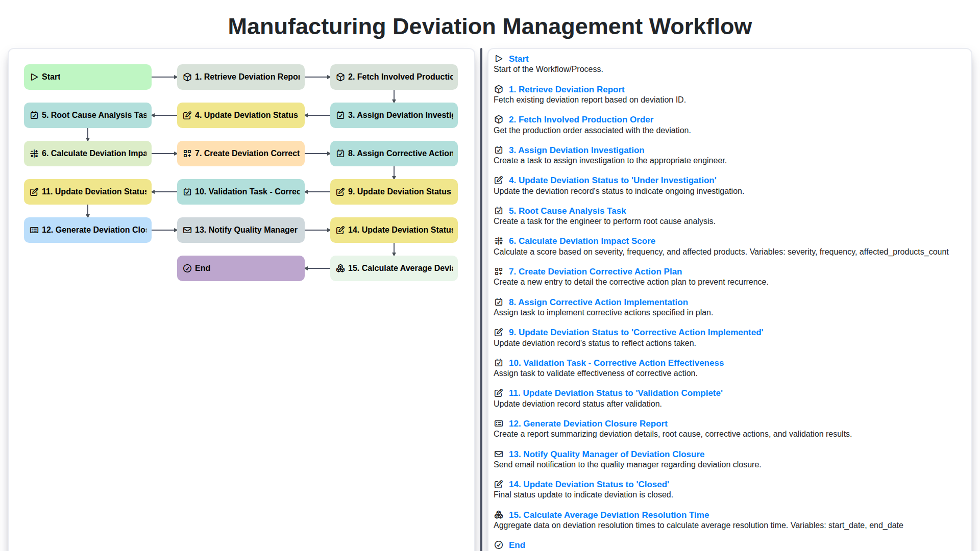
Task: Open the Start link in the sidebar
Action: [x=519, y=59]
